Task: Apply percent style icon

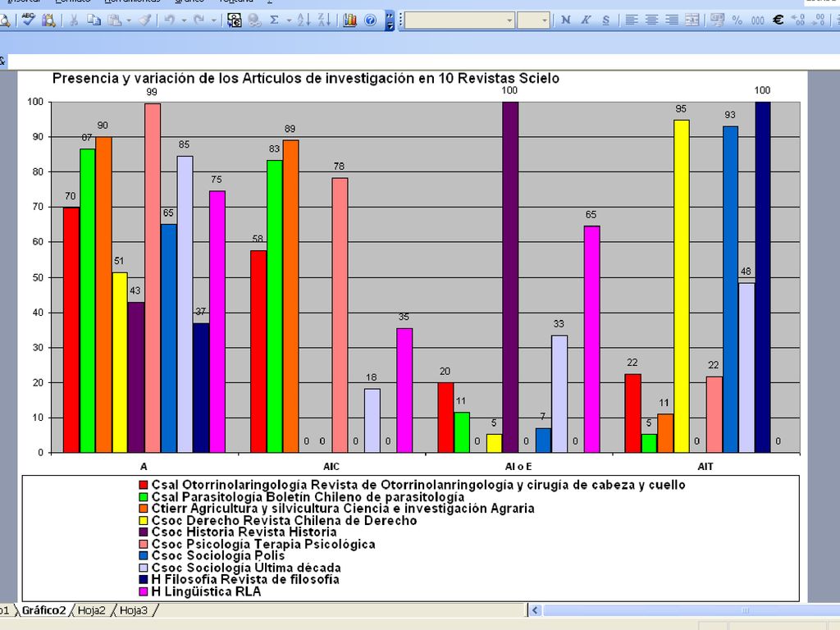Action: [737, 21]
